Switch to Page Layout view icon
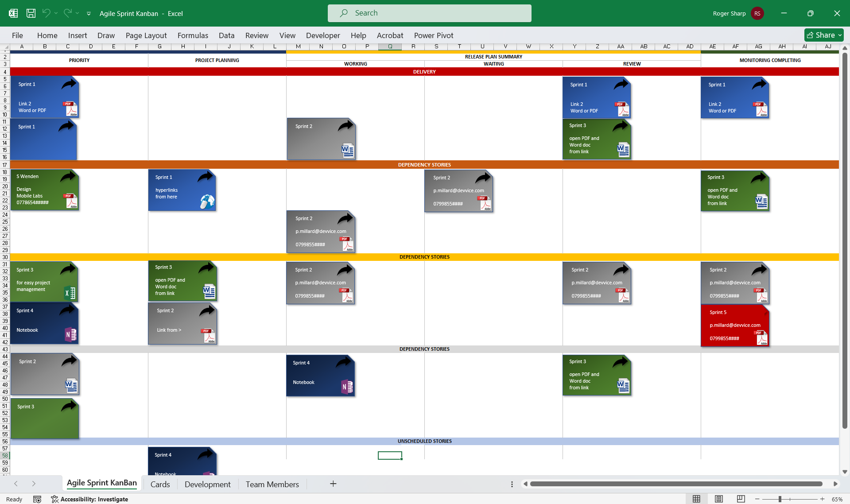The width and height of the screenshot is (850, 504). click(x=718, y=499)
